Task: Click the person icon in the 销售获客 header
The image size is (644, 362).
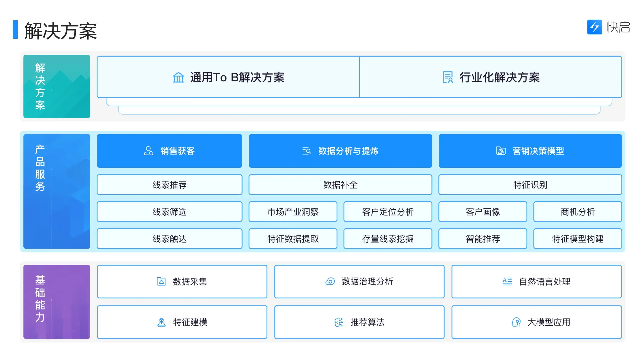Action: point(148,151)
